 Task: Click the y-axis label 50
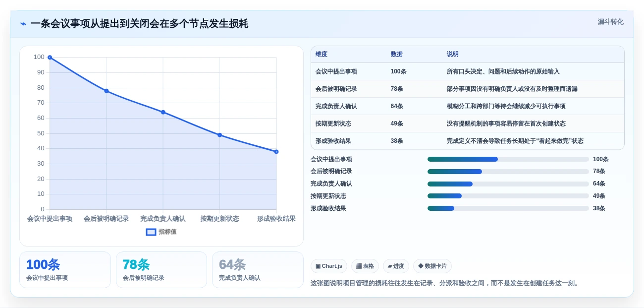(x=41, y=133)
